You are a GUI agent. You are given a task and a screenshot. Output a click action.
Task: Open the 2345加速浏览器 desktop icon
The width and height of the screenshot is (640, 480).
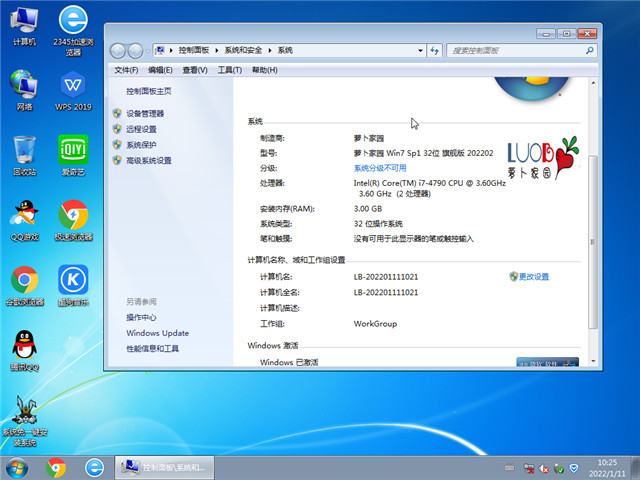[73, 30]
